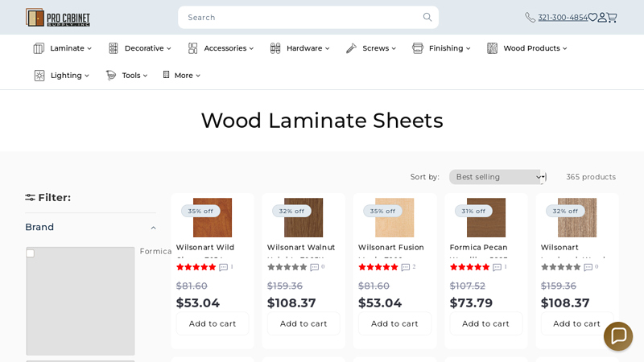Click the Pro Cabinet Supply logo
Viewport: 644px width, 362px height.
coord(57,18)
